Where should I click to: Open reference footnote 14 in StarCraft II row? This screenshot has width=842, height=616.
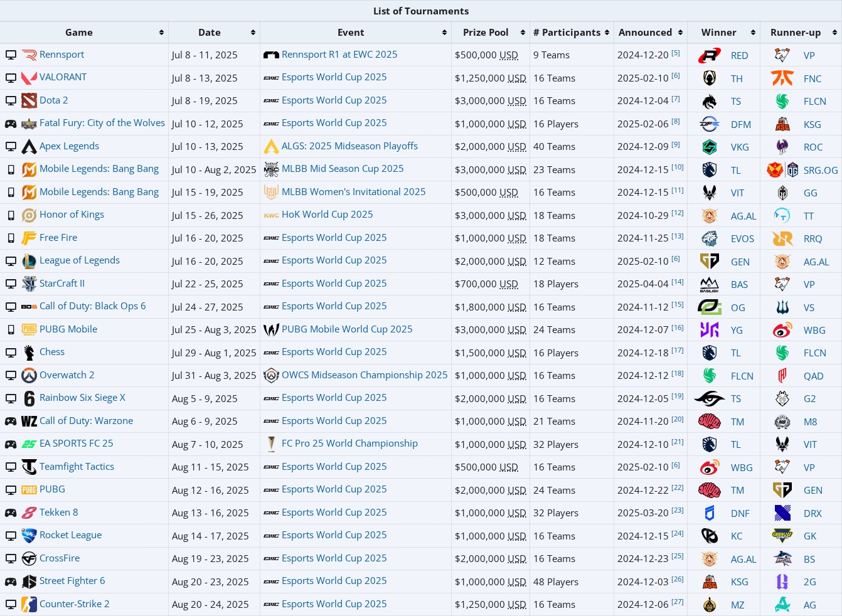(678, 282)
